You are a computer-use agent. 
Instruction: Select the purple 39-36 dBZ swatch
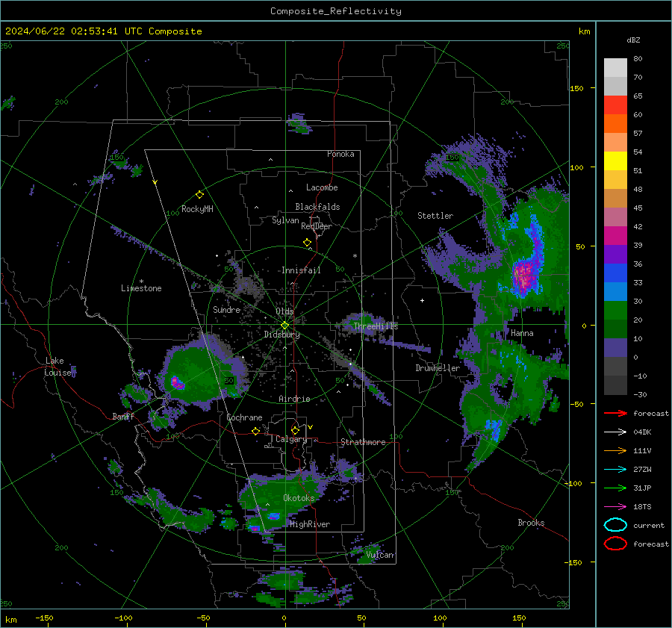click(615, 254)
